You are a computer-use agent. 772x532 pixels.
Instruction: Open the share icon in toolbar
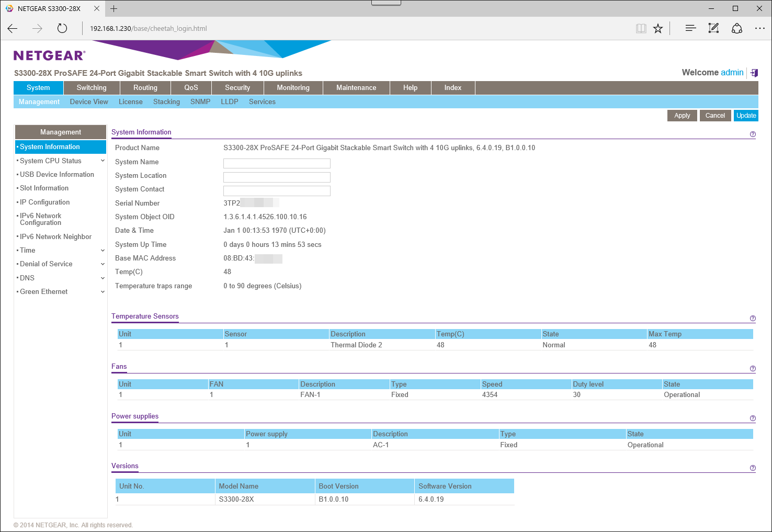(737, 28)
